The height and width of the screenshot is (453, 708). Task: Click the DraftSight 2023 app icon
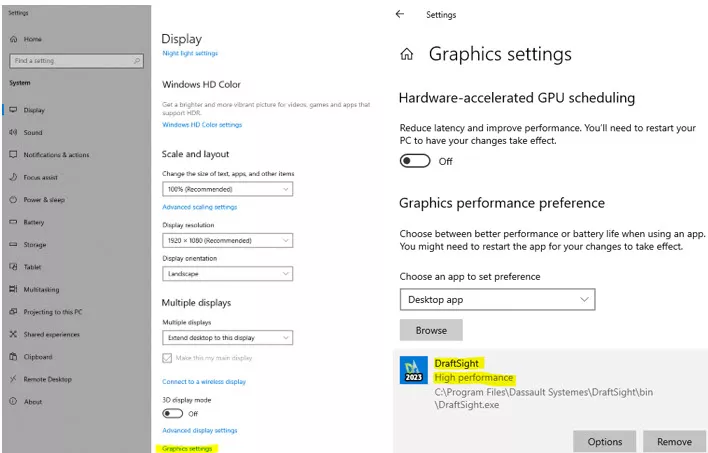tap(414, 370)
